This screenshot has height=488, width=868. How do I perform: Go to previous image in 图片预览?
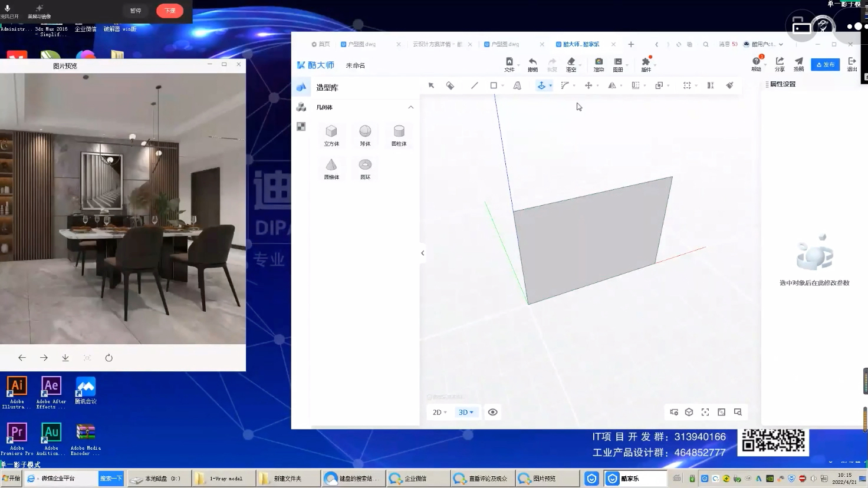tap(22, 358)
